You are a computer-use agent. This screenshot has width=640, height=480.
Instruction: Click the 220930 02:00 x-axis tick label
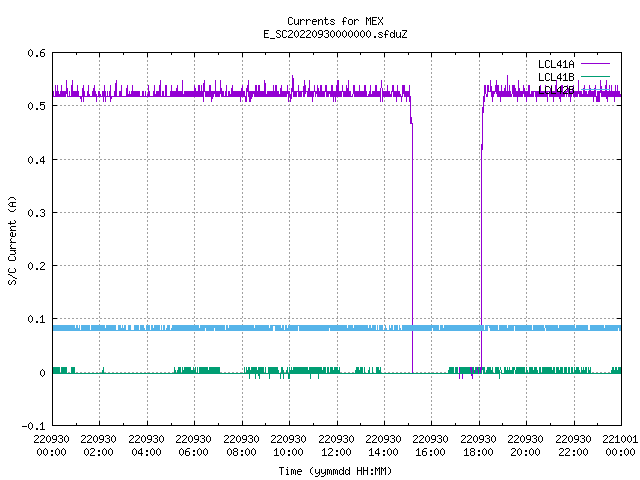[x=98, y=446]
